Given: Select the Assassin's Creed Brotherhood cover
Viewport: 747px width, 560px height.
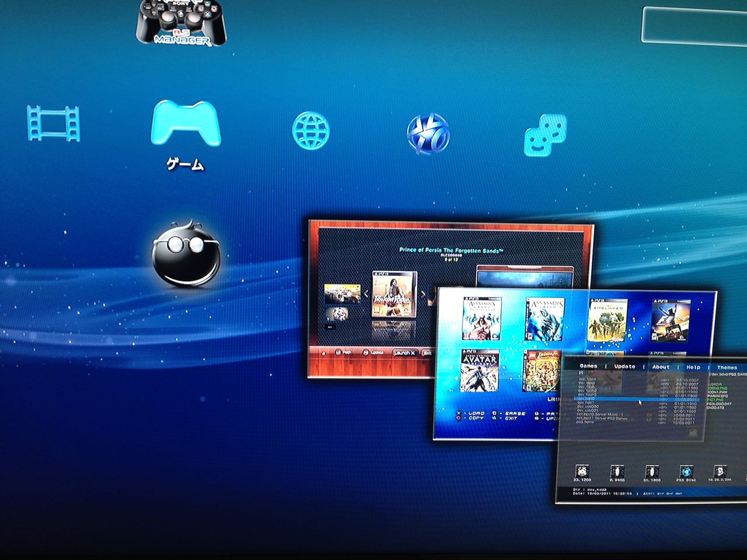Looking at the screenshot, I should click(x=481, y=318).
